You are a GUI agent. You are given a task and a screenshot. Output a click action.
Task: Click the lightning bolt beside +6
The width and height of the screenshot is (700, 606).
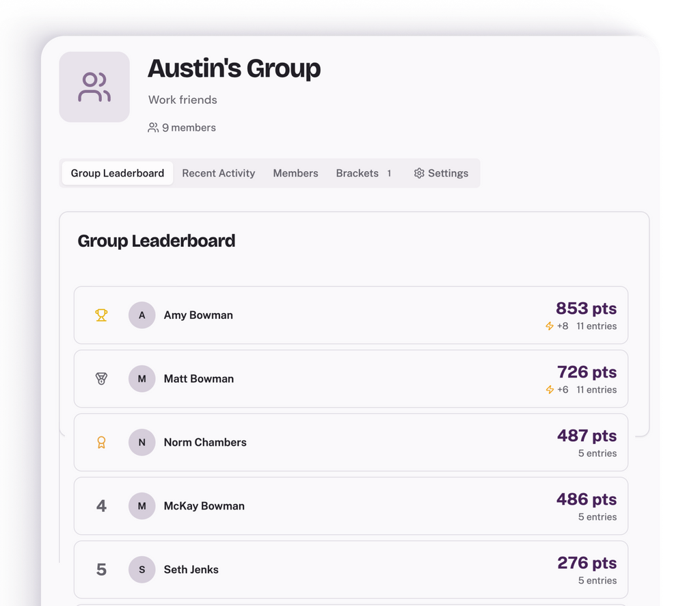[x=550, y=390]
